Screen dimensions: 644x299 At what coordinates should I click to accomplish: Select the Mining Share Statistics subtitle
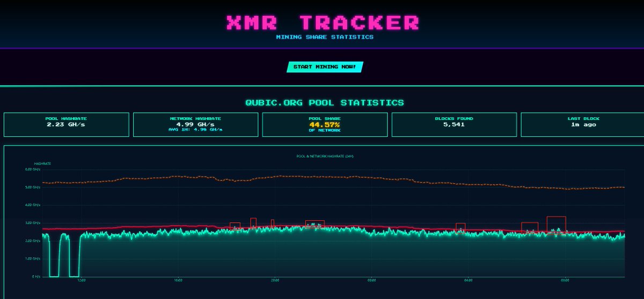(x=325, y=38)
